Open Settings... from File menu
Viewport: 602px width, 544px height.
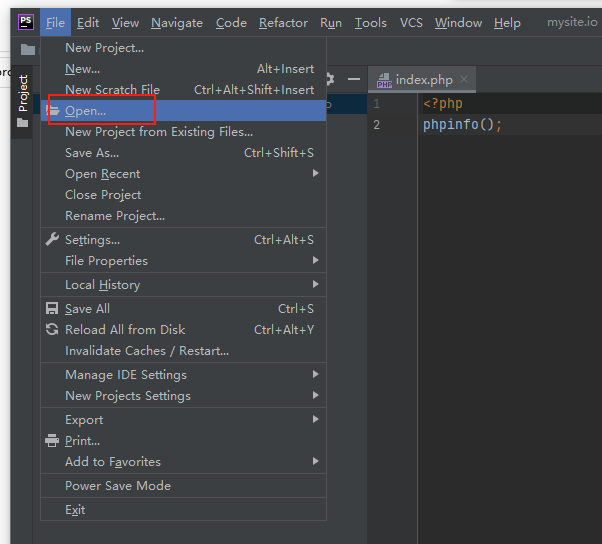tap(184, 240)
